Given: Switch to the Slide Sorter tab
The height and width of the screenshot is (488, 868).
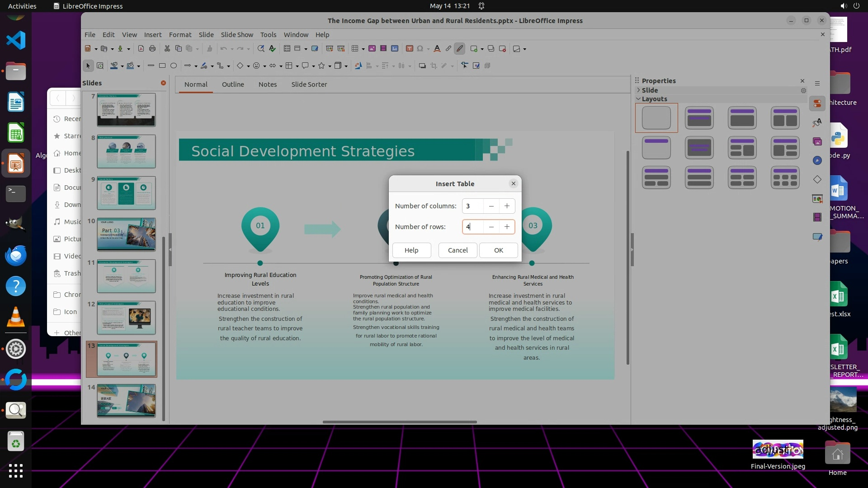Looking at the screenshot, I should (309, 84).
